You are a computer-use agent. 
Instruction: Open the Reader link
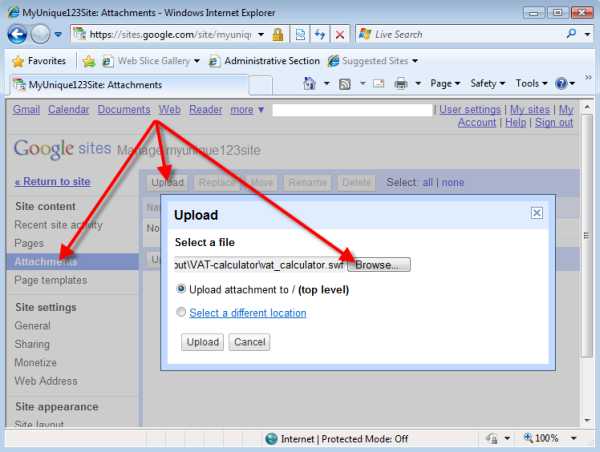205,109
